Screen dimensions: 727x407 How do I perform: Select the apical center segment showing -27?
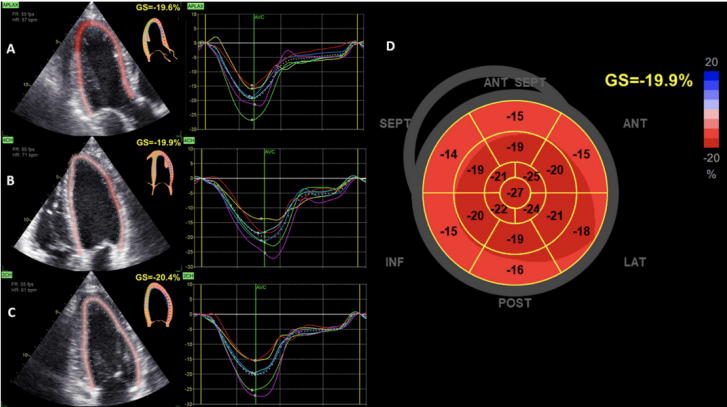point(515,192)
